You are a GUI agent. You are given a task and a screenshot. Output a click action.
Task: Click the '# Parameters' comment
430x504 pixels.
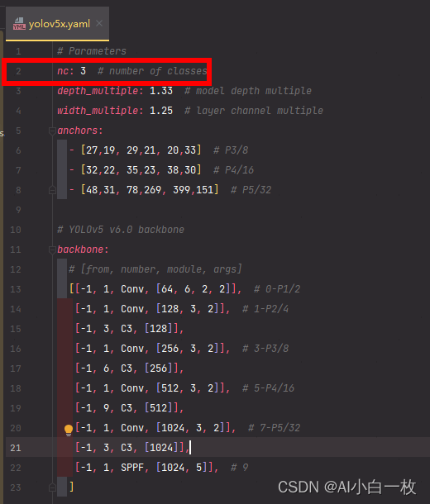(92, 51)
